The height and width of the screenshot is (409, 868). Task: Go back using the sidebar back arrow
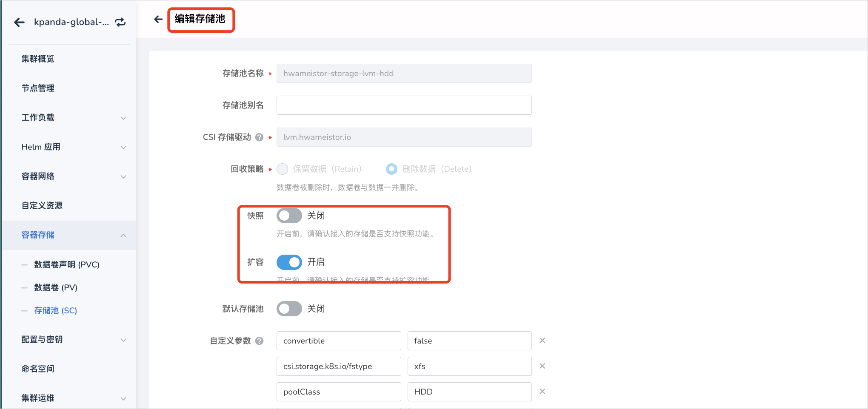19,22
